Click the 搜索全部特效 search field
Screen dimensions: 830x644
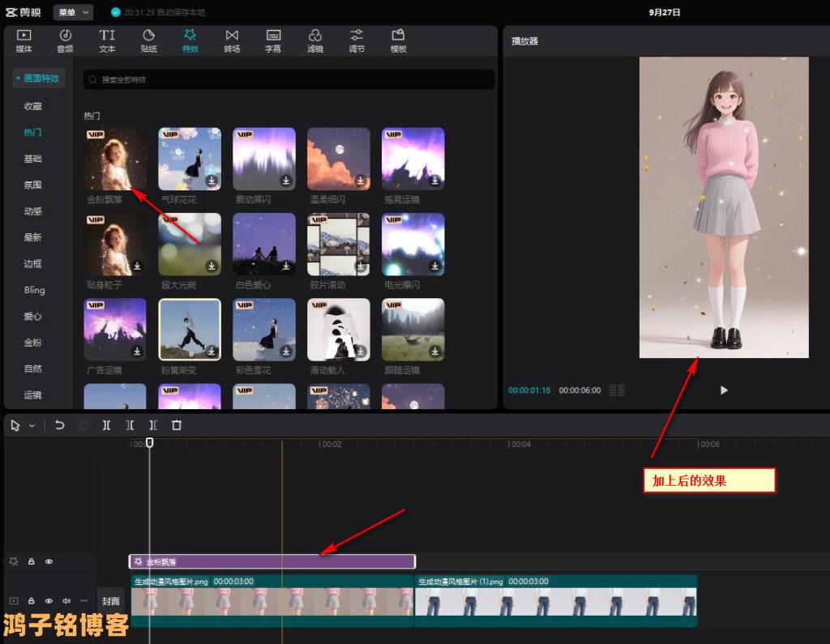[x=289, y=79]
